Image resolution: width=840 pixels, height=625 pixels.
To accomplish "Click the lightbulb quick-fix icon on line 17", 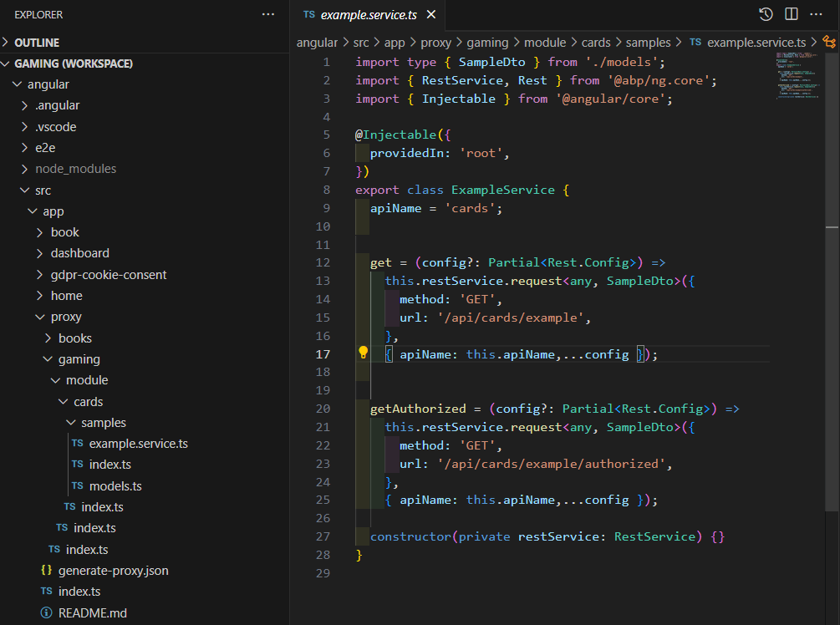I will (x=363, y=353).
